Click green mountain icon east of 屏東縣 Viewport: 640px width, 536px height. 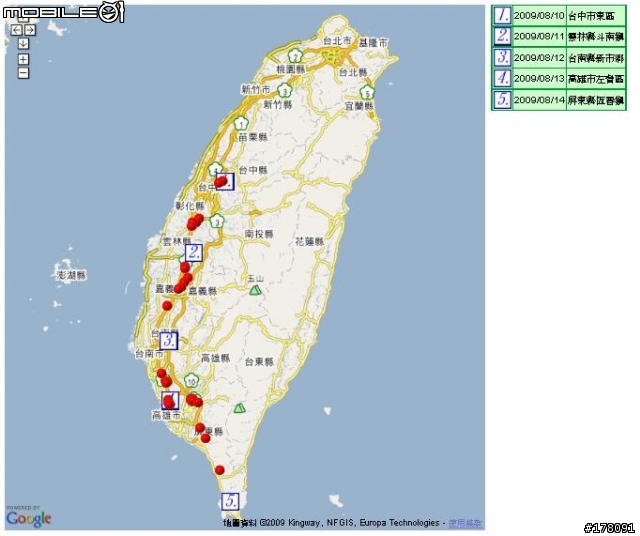tap(240, 408)
